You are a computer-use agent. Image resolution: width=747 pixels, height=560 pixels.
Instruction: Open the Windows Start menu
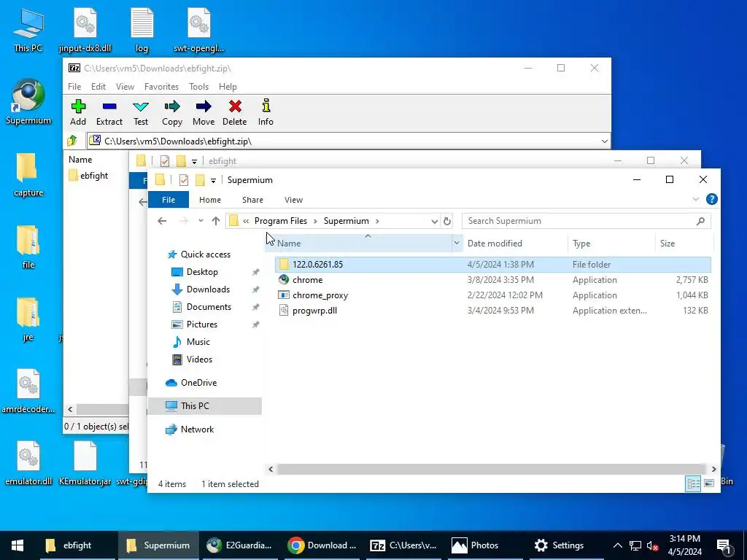18,545
